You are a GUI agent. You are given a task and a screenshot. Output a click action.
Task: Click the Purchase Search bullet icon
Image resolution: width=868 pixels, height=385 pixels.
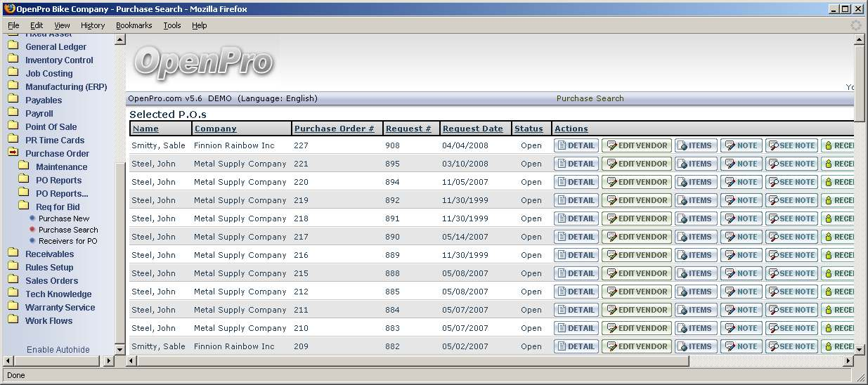pyautogui.click(x=32, y=230)
